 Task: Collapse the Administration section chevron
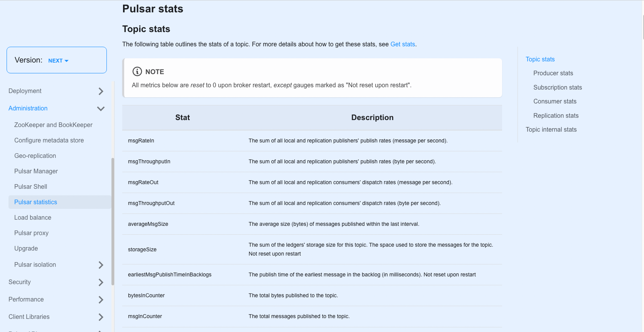tap(101, 108)
